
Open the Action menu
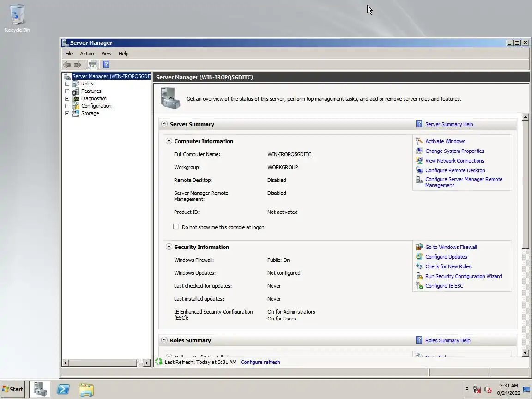pos(87,54)
